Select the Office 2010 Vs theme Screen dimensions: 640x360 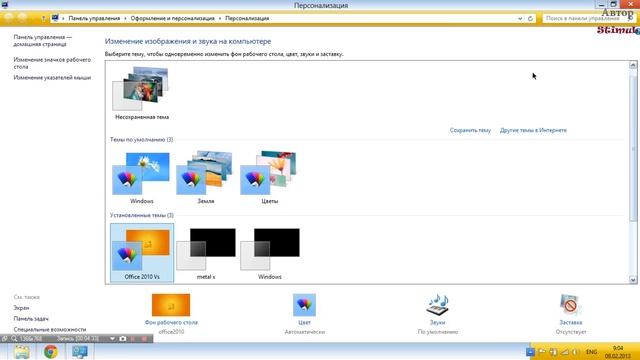142,253
